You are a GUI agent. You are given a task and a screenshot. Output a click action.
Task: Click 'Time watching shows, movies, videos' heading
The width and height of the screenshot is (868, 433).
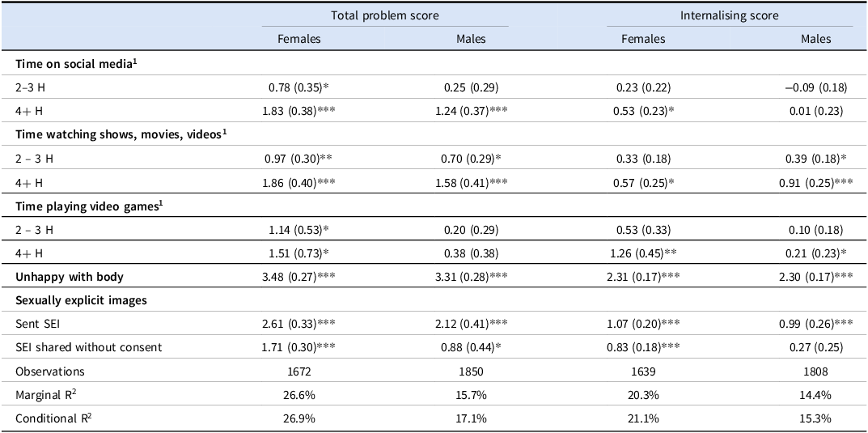(x=121, y=134)
